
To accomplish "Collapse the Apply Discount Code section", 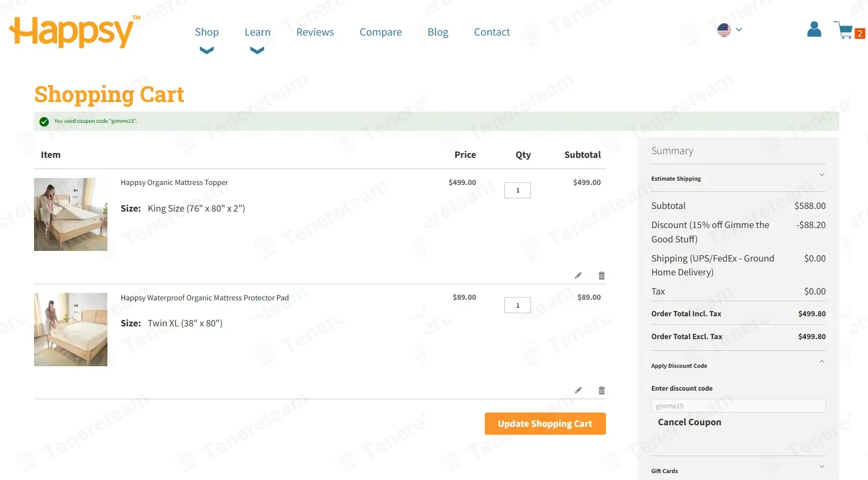I will (x=738, y=365).
